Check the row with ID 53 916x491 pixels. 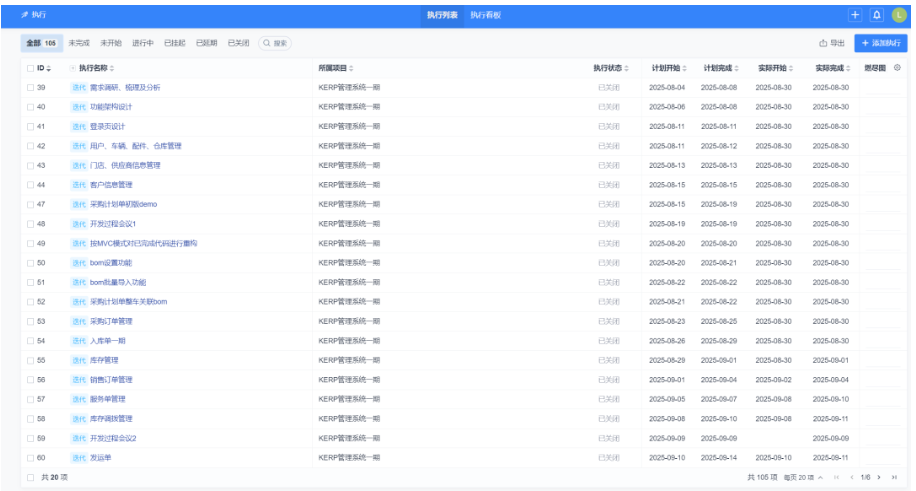tap(30, 321)
